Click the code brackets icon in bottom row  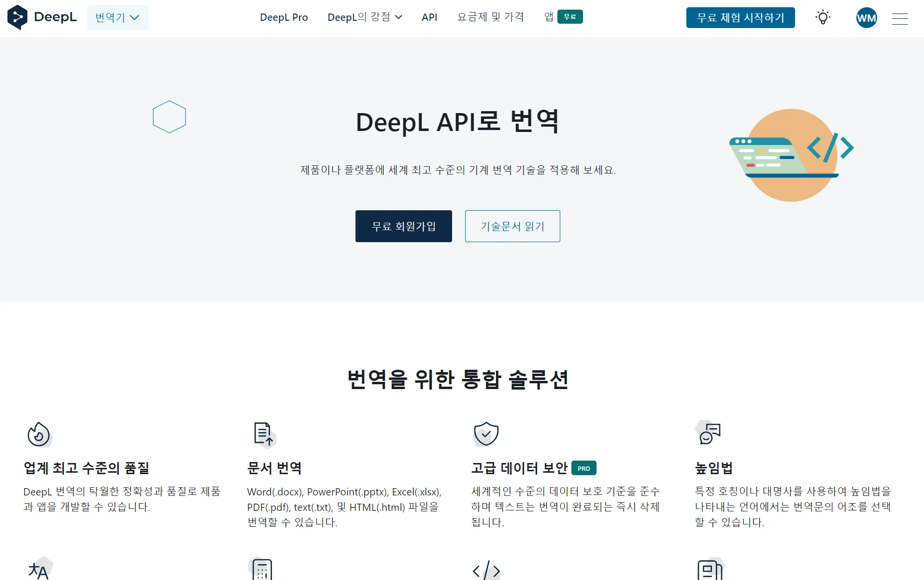point(486,570)
